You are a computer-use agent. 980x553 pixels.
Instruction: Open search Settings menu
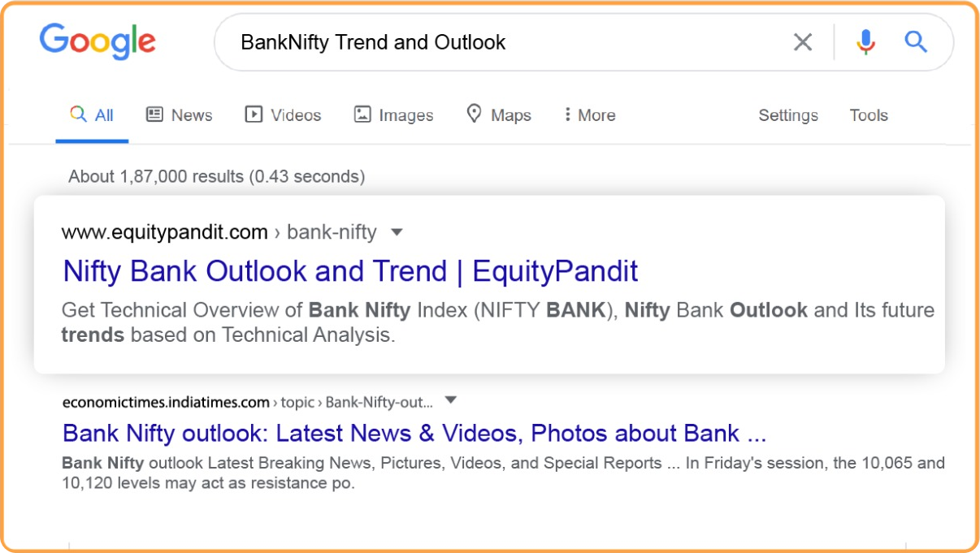[x=788, y=115]
